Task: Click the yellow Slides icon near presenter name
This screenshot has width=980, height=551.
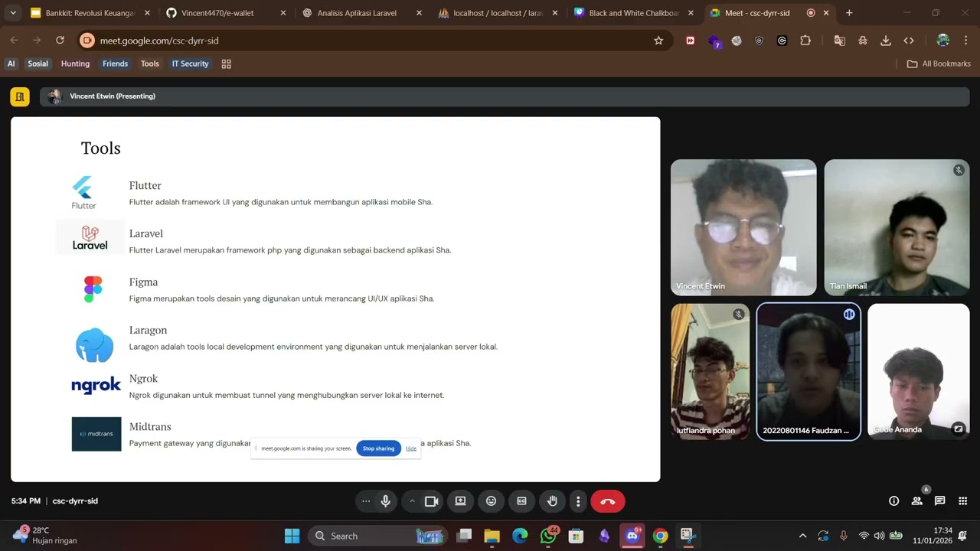Action: pyautogui.click(x=20, y=96)
